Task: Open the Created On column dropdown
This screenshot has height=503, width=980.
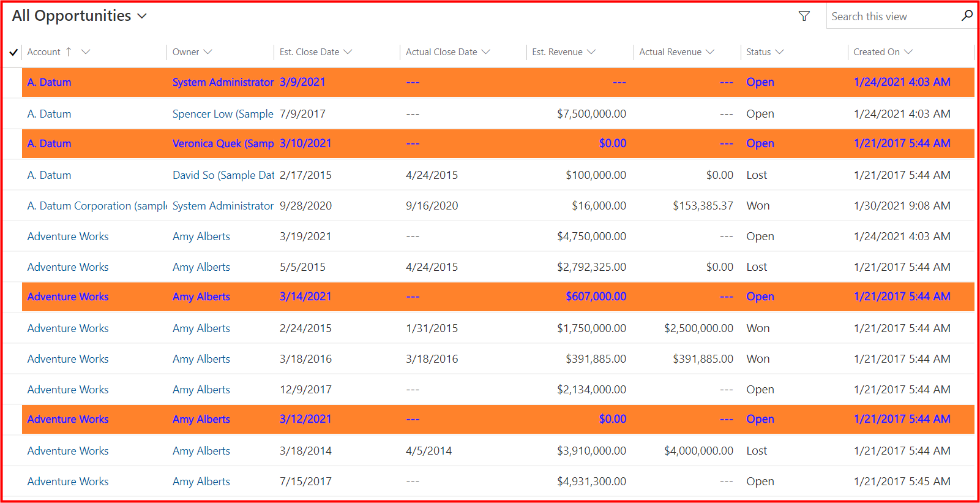Action: [x=908, y=52]
